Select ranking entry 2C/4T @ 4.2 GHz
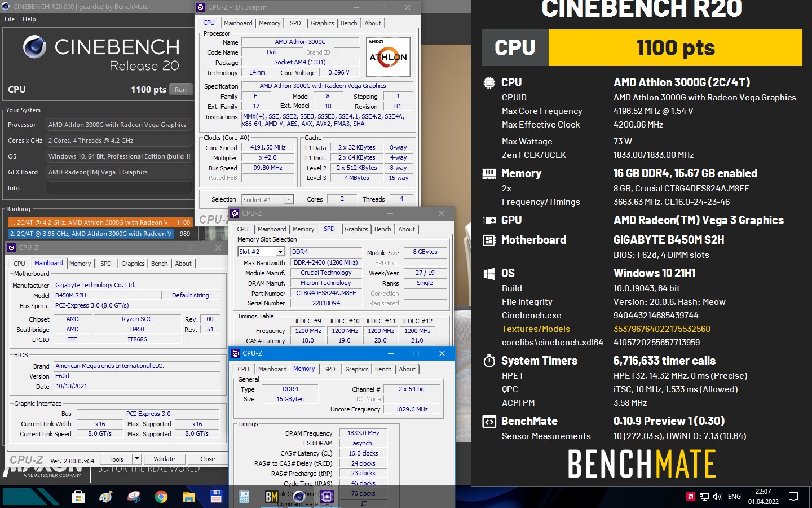The image size is (812, 508). pos(100,222)
